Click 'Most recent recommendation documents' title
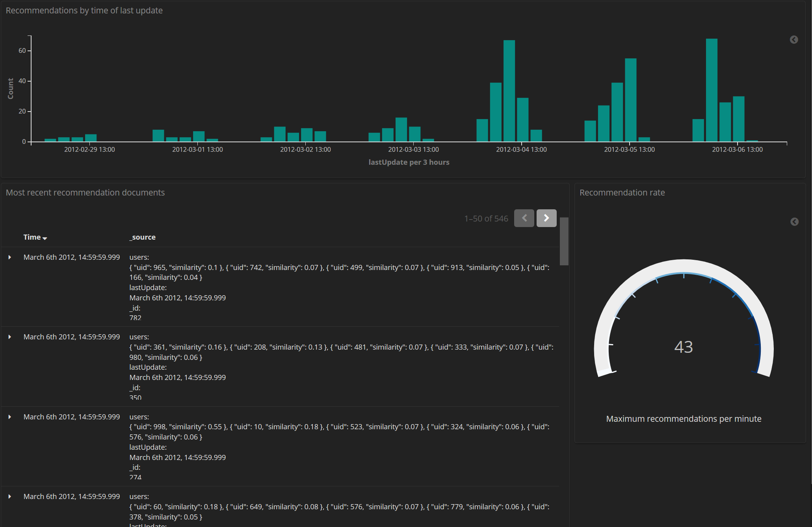Screen dimensions: 812x527 coord(85,193)
